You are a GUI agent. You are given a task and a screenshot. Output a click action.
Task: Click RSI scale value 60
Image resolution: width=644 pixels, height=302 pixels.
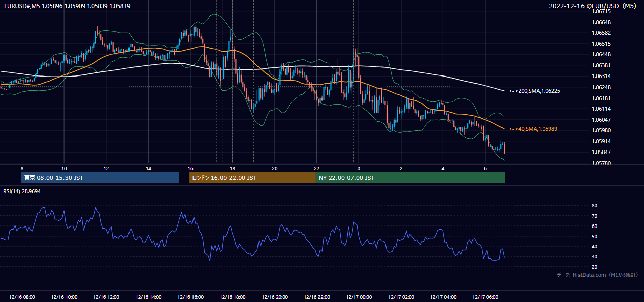[x=595, y=226]
